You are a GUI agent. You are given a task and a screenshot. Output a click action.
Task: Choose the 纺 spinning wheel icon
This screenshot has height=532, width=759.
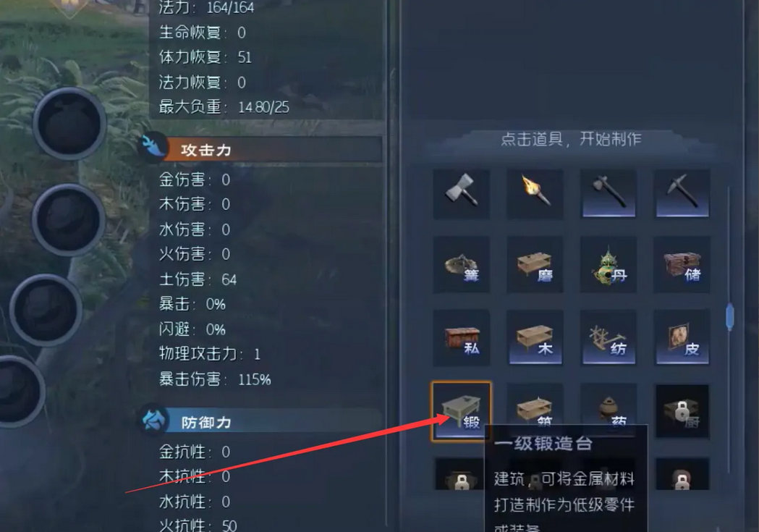click(x=609, y=338)
